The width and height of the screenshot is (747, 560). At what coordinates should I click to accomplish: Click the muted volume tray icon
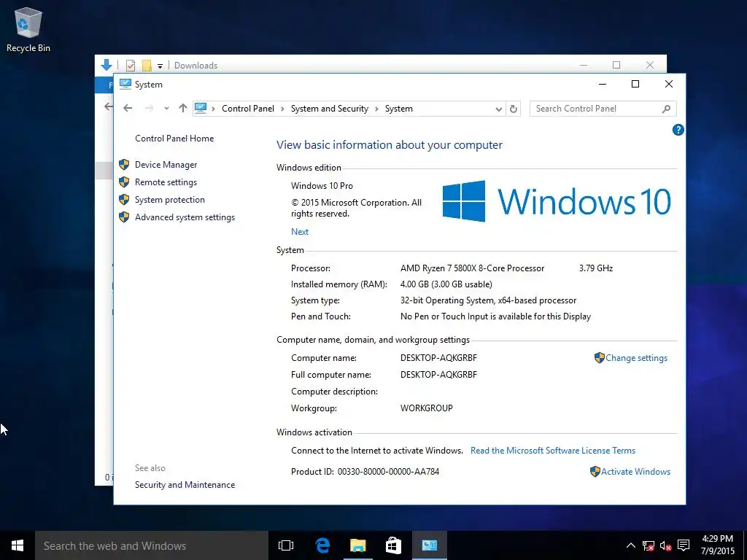pyautogui.click(x=665, y=545)
